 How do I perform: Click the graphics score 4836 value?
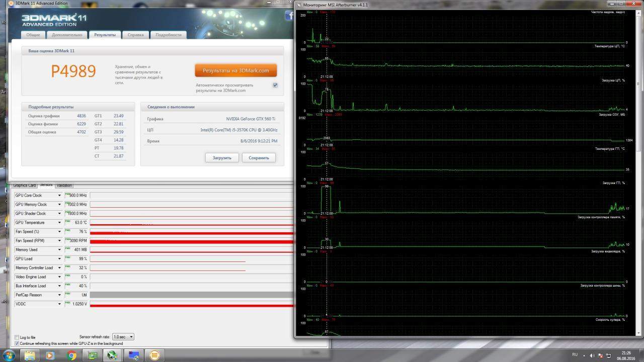(x=82, y=116)
